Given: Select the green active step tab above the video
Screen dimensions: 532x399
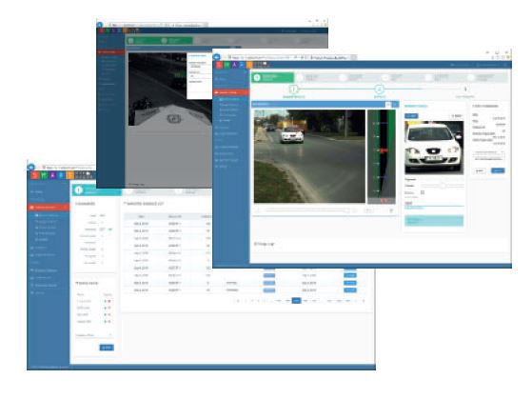Looking at the screenshot, I should [x=272, y=77].
